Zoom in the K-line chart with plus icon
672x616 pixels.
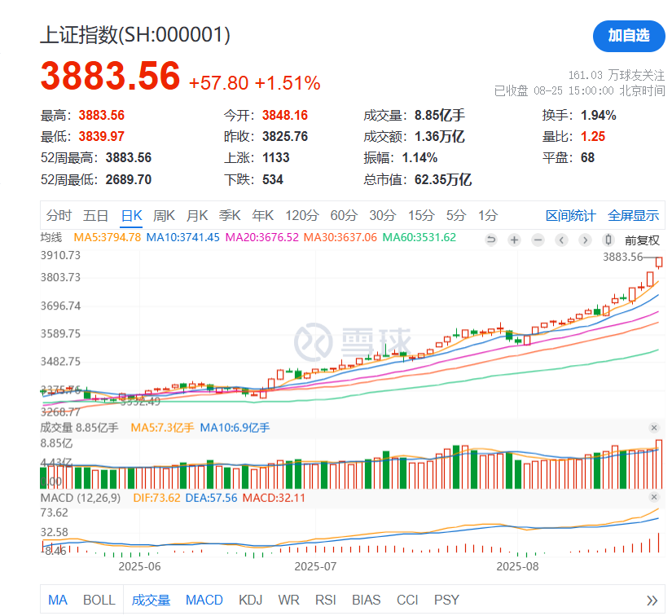pyautogui.click(x=514, y=240)
